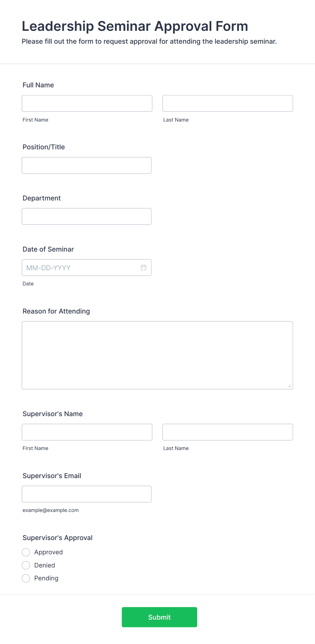Click the Pending option label text
This screenshot has height=644, width=315.
pos(46,578)
